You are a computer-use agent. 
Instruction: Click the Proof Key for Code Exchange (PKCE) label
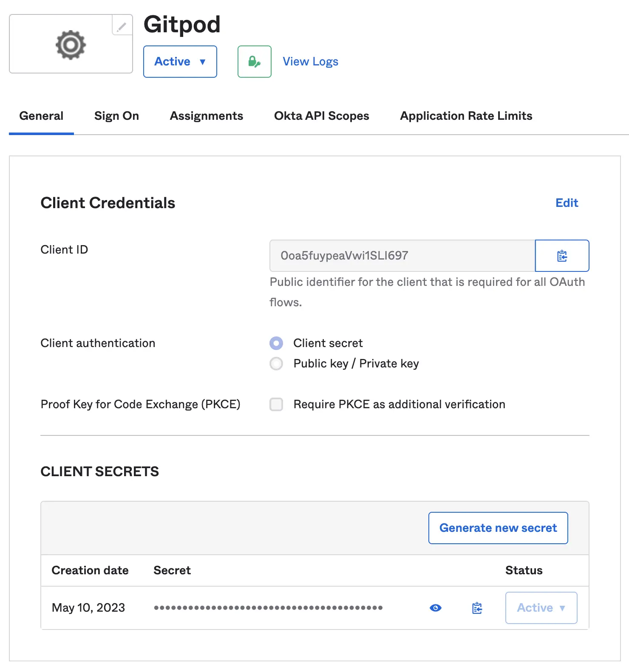141,404
